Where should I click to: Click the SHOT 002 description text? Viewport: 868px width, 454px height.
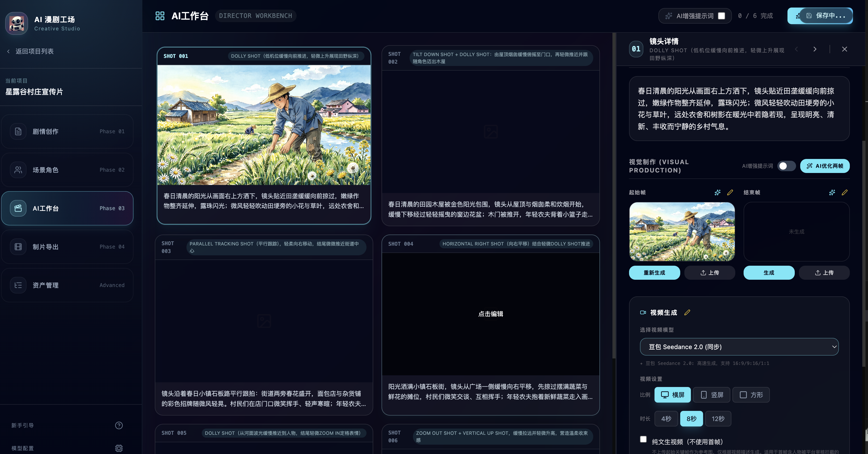[491, 209]
